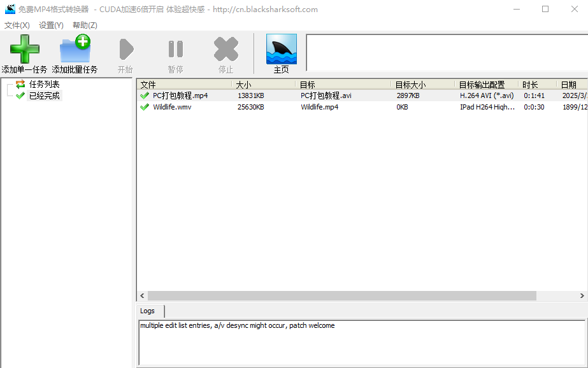Click the horizontal scrollbar right arrow
The image size is (588, 368).
[x=582, y=295]
